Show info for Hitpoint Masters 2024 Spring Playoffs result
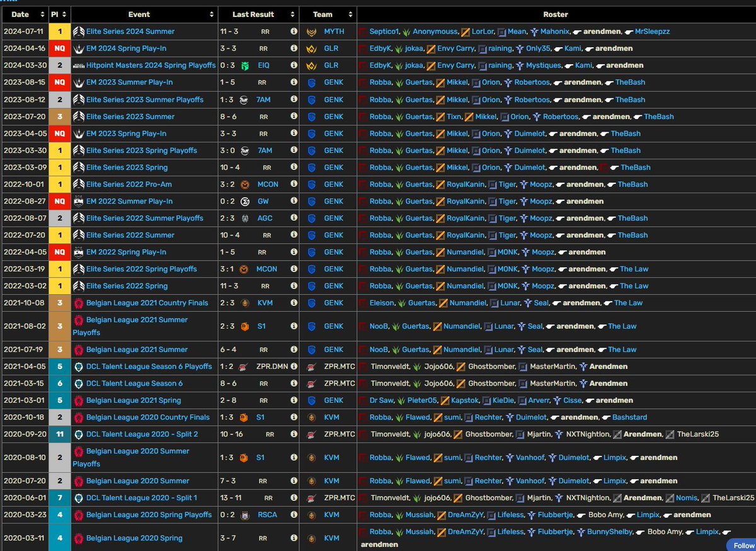The image size is (756, 551). click(294, 65)
